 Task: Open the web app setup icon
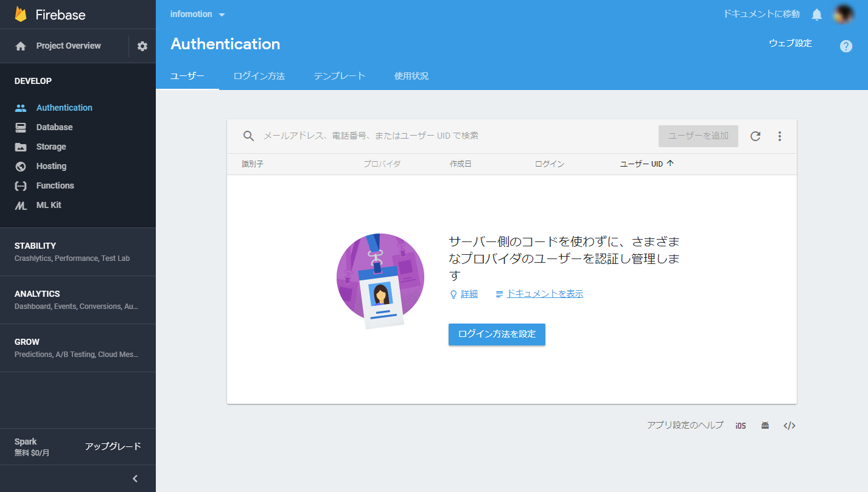click(789, 425)
